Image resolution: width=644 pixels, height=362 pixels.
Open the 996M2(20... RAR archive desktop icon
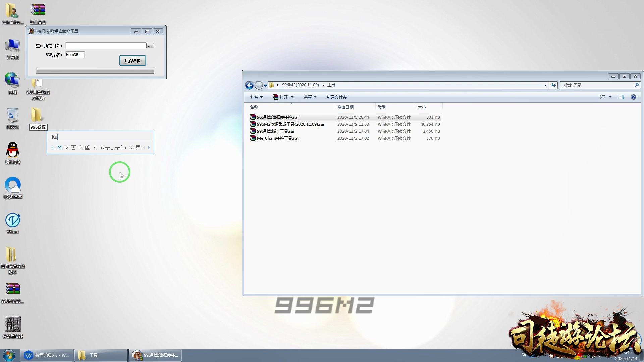[12, 293]
